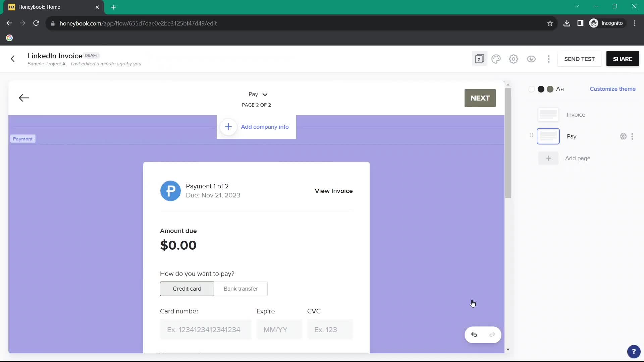Click the back arrow navigation chevron
The width and height of the screenshot is (644, 362).
pyautogui.click(x=24, y=98)
